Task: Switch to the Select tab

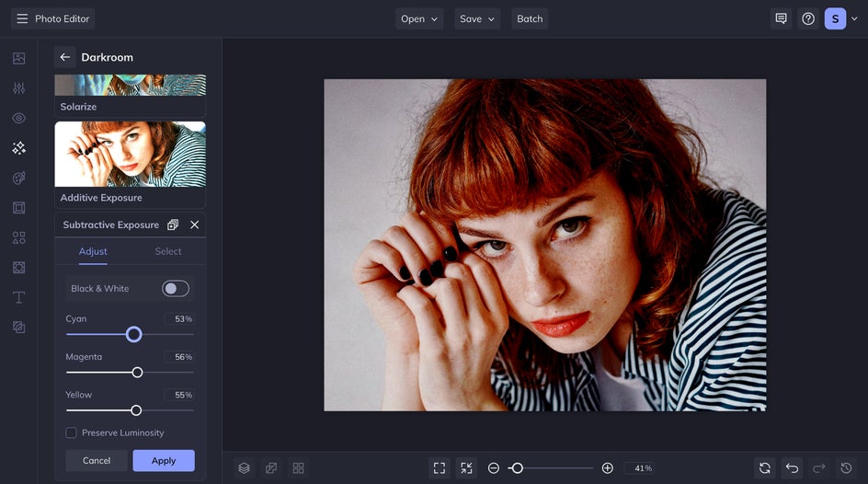Action: point(168,251)
